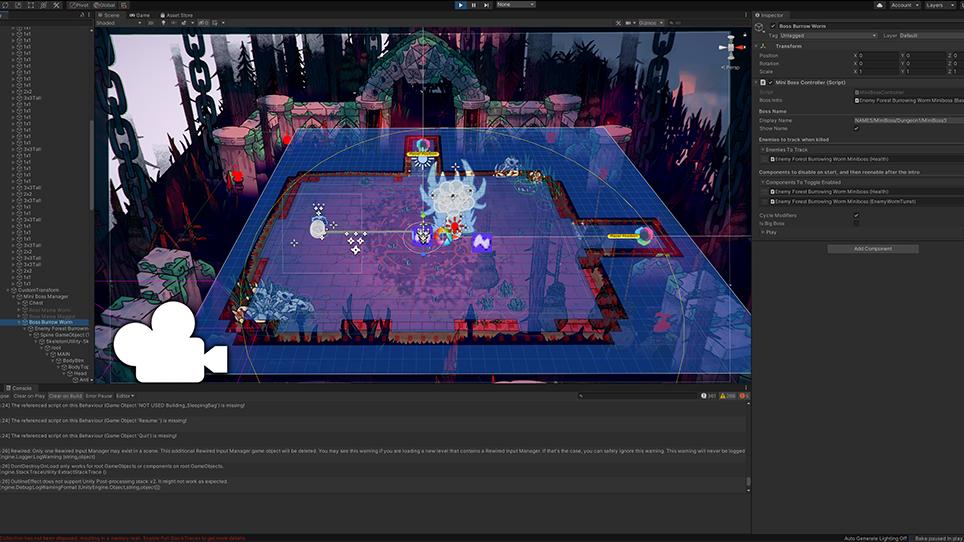
Task: Open the Inspector tab
Action: click(x=769, y=15)
